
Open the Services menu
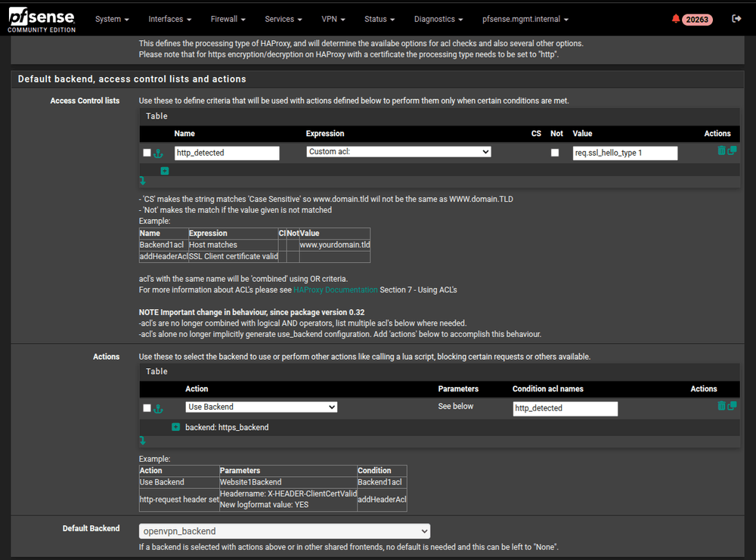click(283, 20)
